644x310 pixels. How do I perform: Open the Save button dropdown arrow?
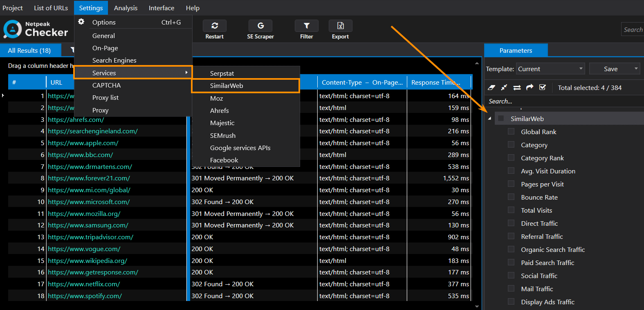(636, 69)
